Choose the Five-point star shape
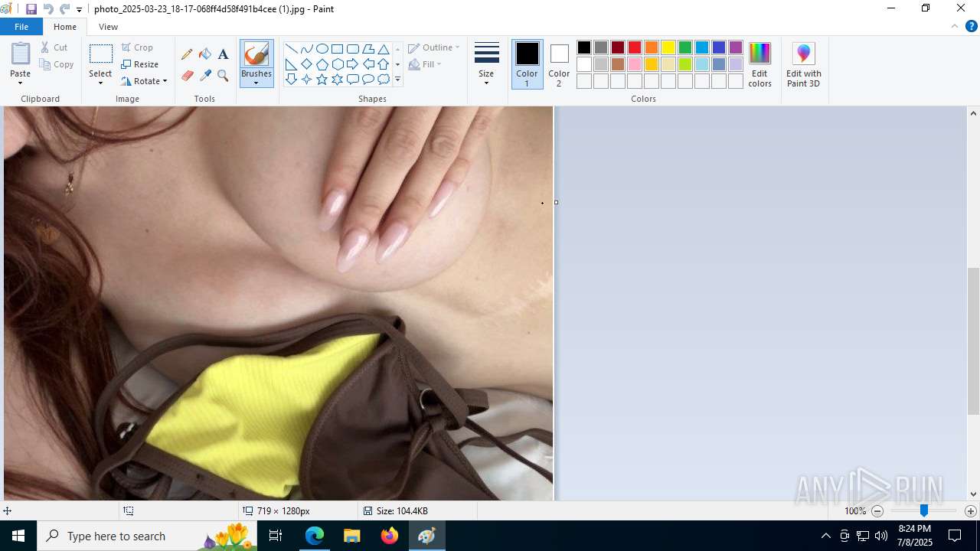Image resolution: width=980 pixels, height=551 pixels. tap(322, 79)
